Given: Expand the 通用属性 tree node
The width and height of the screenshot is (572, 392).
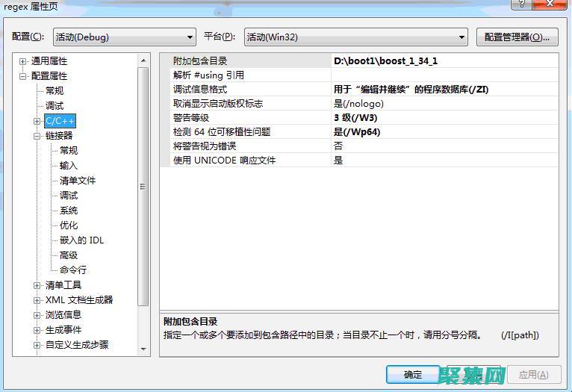Looking at the screenshot, I should coord(23,61).
